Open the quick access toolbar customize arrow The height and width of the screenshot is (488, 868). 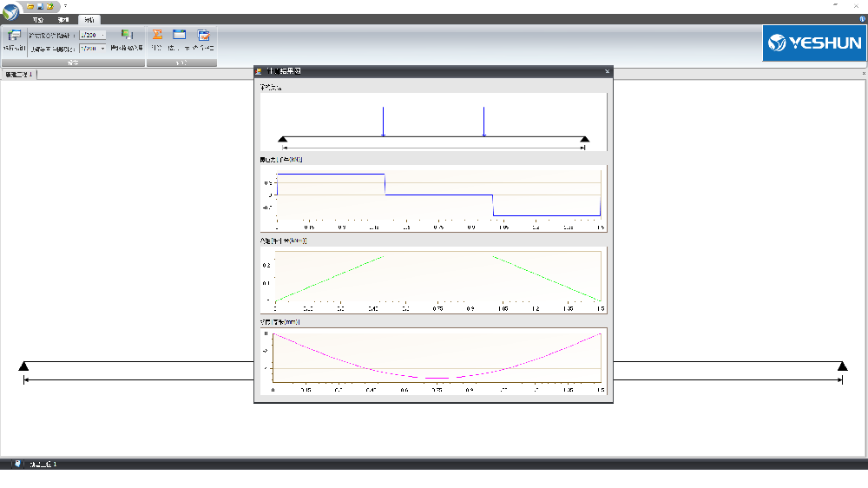pyautogui.click(x=65, y=6)
